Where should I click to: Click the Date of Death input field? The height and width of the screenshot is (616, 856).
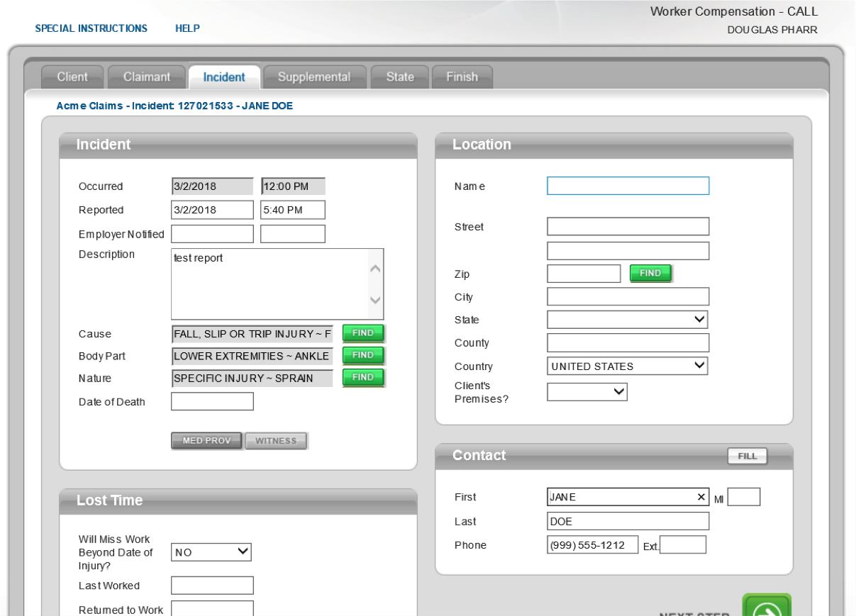pos(211,401)
